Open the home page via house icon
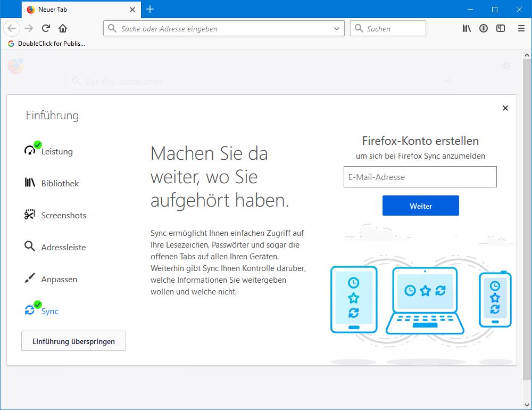 (x=63, y=28)
